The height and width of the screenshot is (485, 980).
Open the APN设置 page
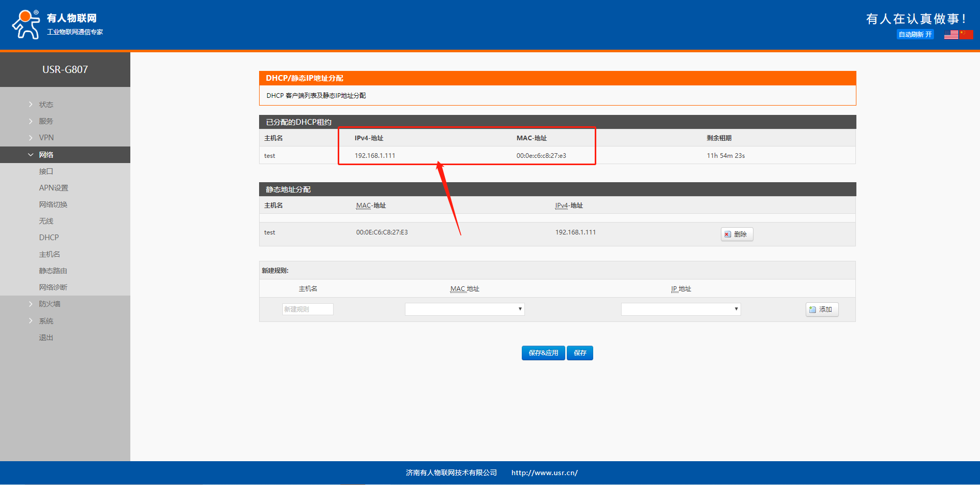(53, 188)
